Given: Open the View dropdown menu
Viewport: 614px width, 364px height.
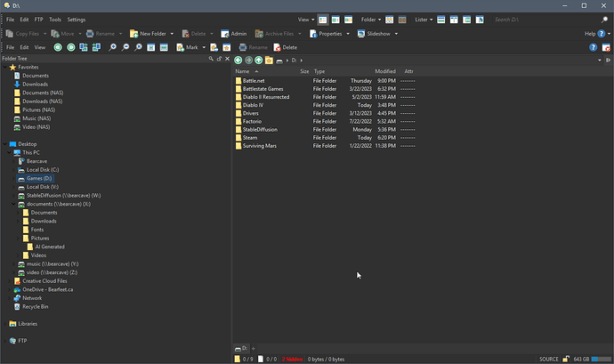Looking at the screenshot, I should click(x=306, y=20).
